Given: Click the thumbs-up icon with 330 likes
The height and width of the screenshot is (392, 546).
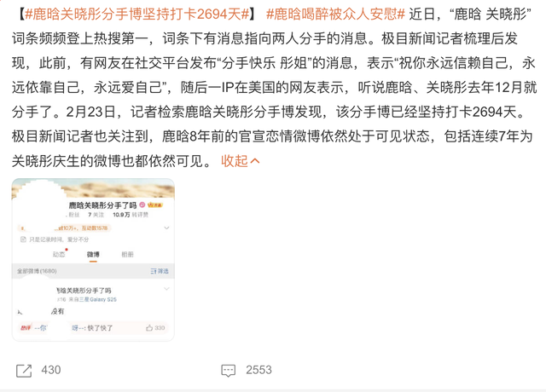Looking at the screenshot, I should pyautogui.click(x=149, y=327).
